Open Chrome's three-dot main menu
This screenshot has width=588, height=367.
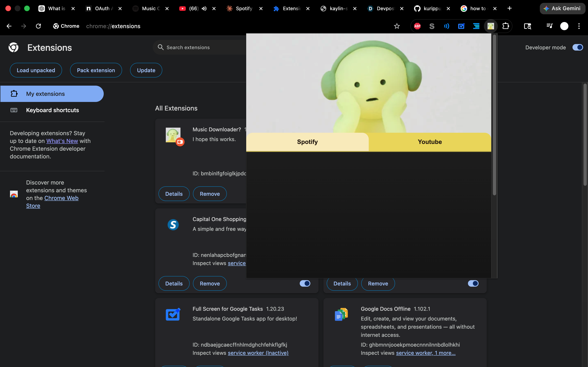[579, 26]
